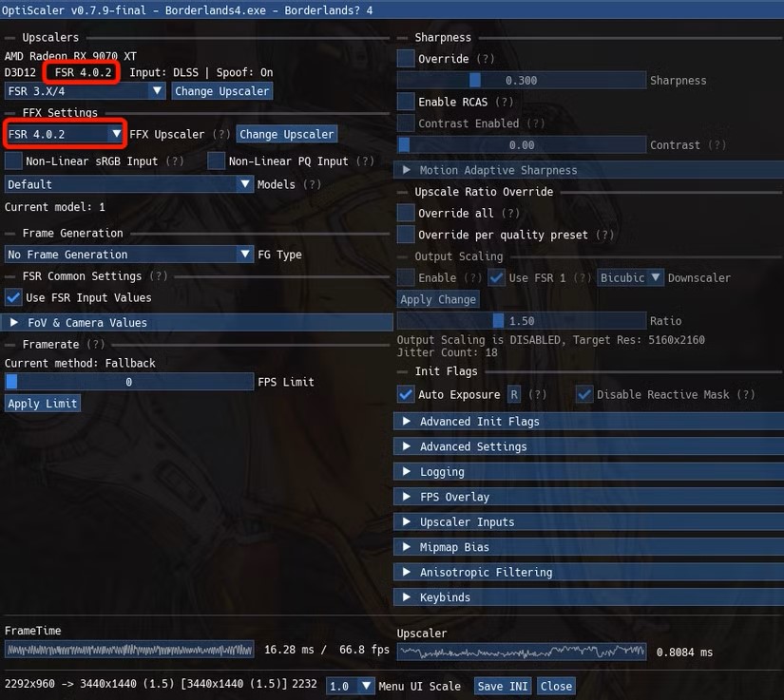Viewport: 784px width, 700px height.
Task: Expand Mipmap Bias disclosure arrow
Action: point(407,547)
